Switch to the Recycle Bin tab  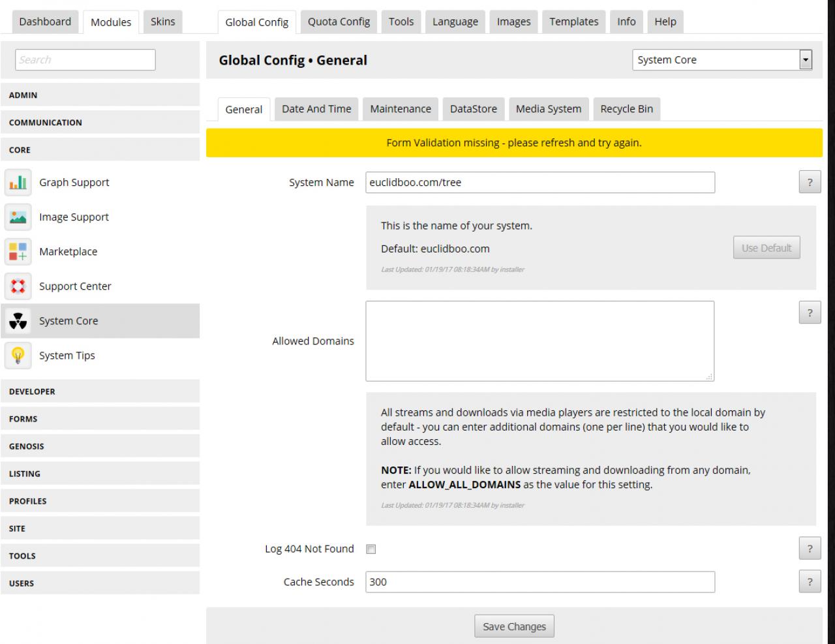[x=626, y=109]
